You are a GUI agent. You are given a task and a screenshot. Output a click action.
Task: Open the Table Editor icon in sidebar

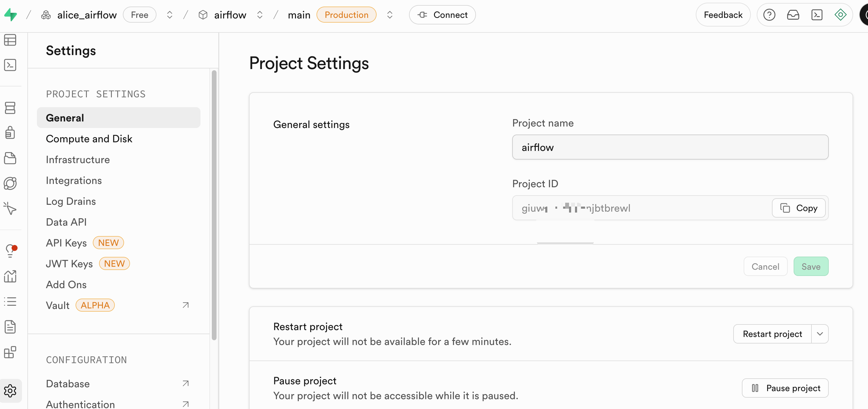point(10,40)
